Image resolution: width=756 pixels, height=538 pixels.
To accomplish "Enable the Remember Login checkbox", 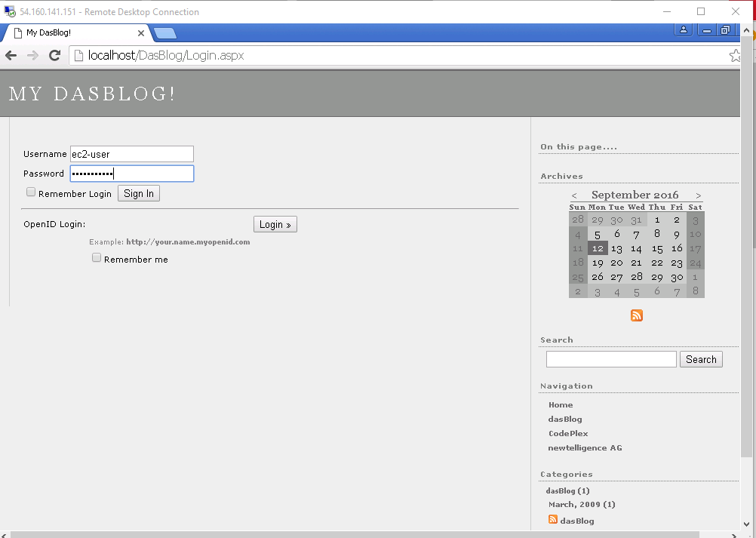I will coord(31,192).
